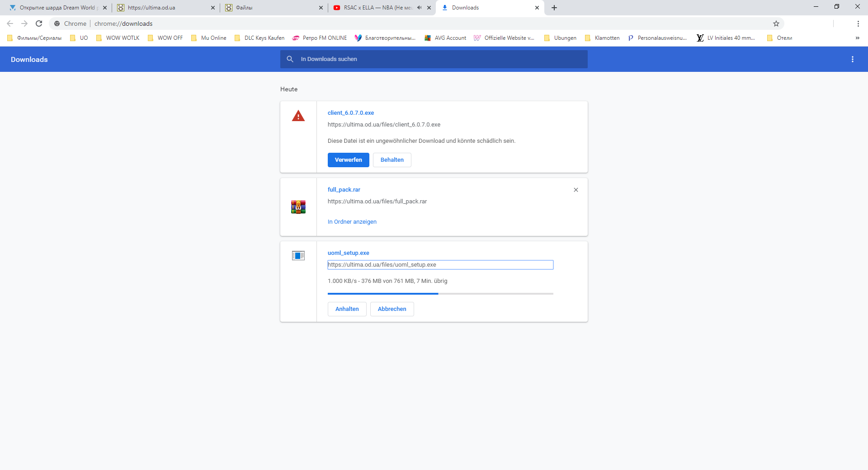Discard the download with Verwerfen

[x=348, y=160]
